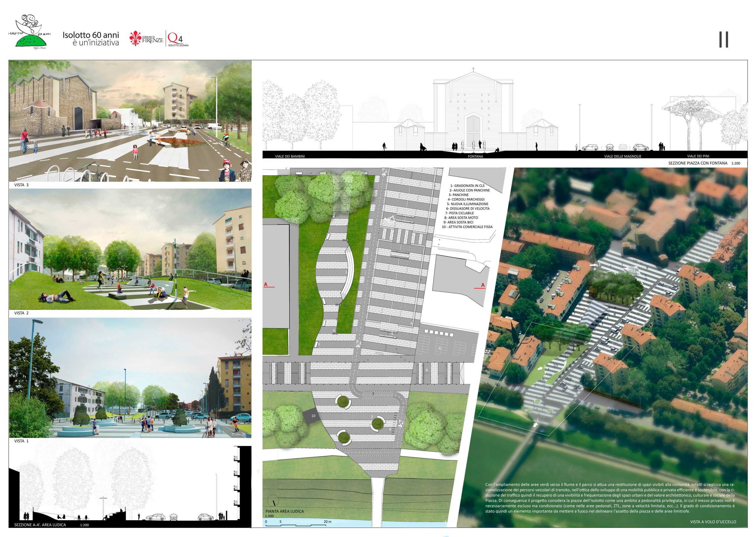Click the red section marker A on left of plan
The image size is (756, 537).
[269, 285]
